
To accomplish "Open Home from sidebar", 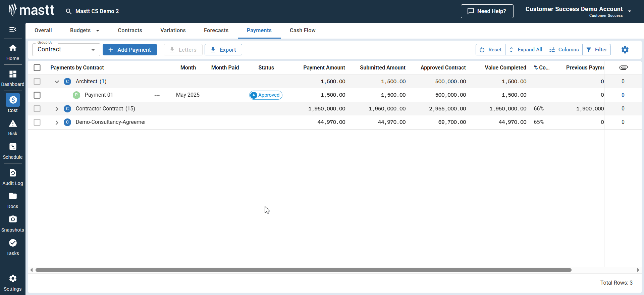I will [13, 52].
